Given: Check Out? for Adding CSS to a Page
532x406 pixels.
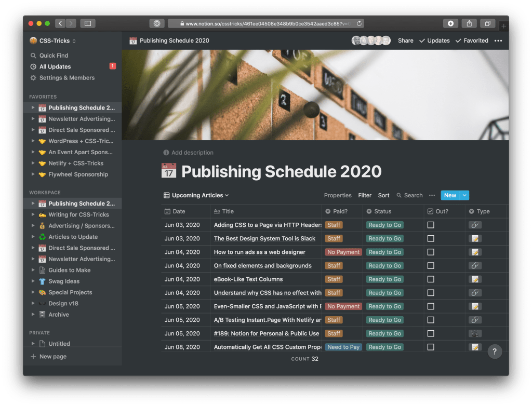Looking at the screenshot, I should 431,225.
